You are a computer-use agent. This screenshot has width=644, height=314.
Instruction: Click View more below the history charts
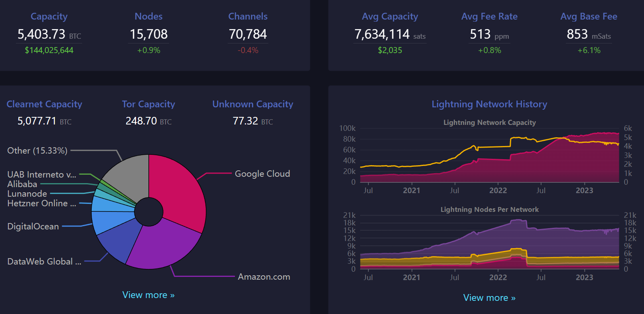point(489,298)
